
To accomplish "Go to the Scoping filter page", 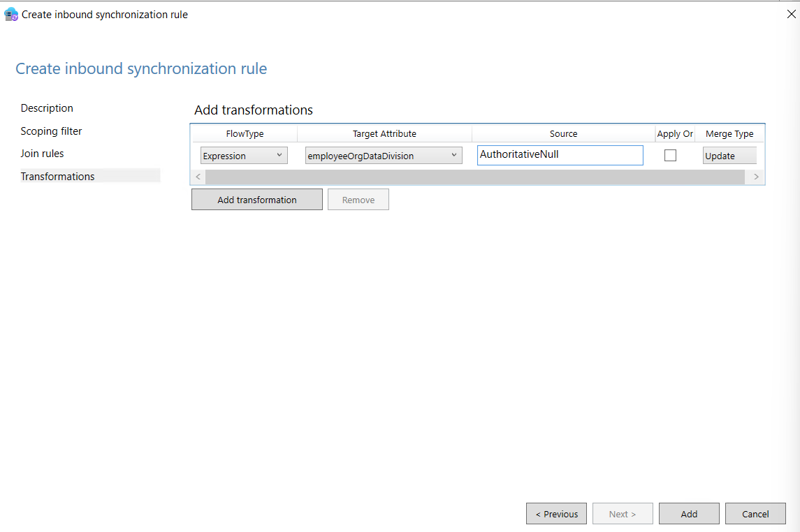I will [x=51, y=131].
